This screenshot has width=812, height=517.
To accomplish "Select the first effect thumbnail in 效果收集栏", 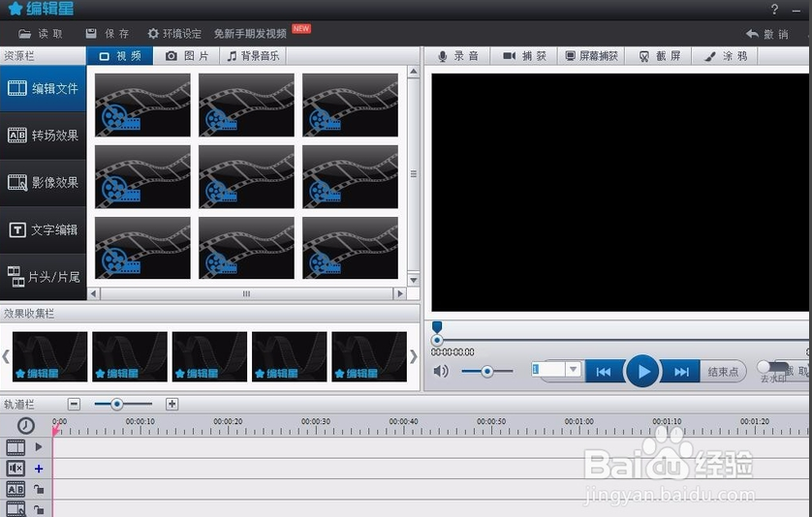I will [49, 356].
